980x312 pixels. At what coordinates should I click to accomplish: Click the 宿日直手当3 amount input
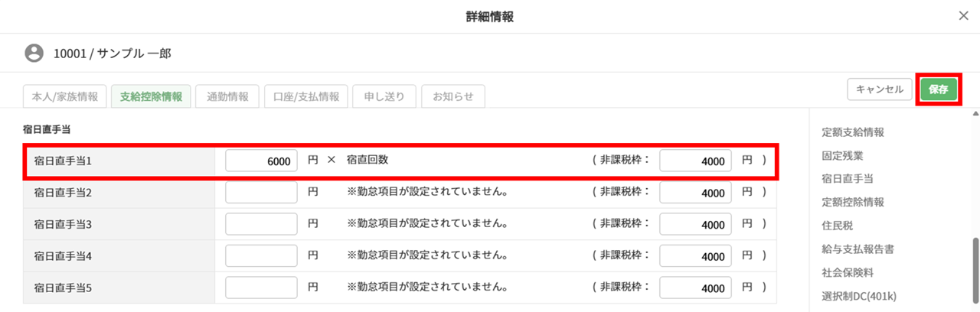tap(261, 225)
